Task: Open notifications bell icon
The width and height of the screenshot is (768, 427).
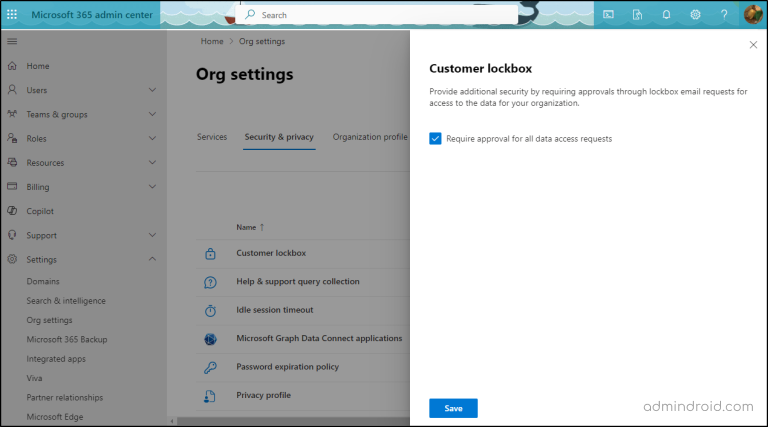Action: [x=666, y=15]
